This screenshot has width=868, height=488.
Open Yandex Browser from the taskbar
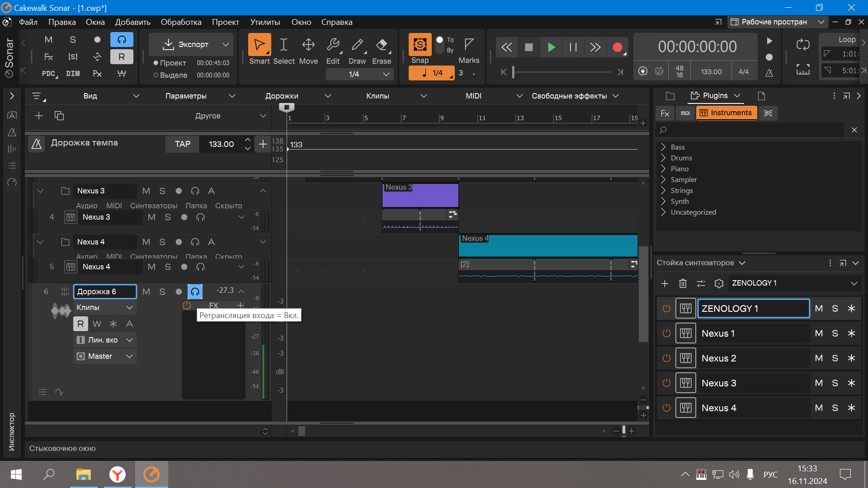point(118,474)
